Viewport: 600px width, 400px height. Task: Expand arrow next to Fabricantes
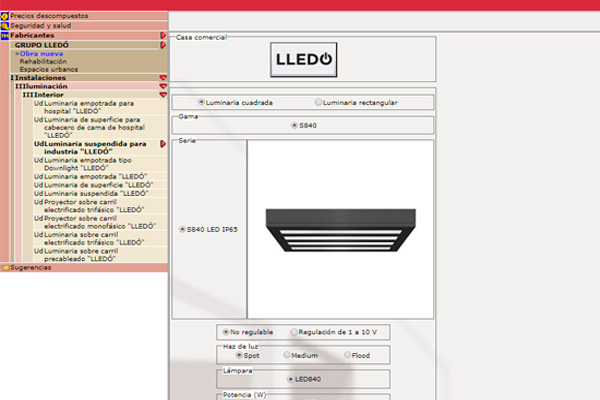(x=163, y=35)
